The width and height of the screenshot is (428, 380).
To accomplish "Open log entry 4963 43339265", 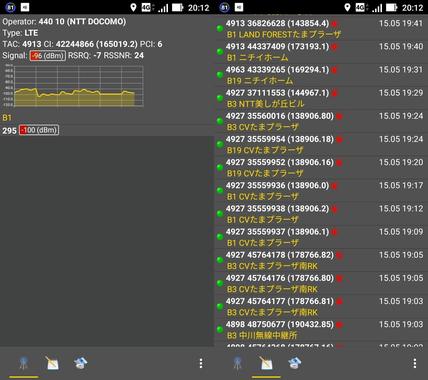I will click(x=321, y=75).
